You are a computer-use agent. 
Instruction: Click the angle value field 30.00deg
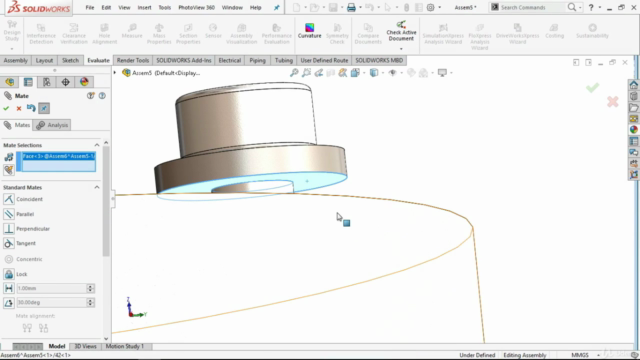click(x=51, y=302)
